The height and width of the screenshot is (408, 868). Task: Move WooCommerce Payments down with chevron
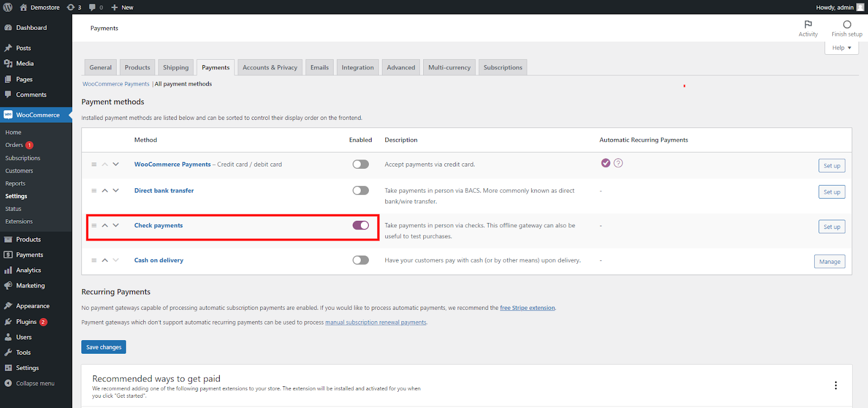pos(116,164)
